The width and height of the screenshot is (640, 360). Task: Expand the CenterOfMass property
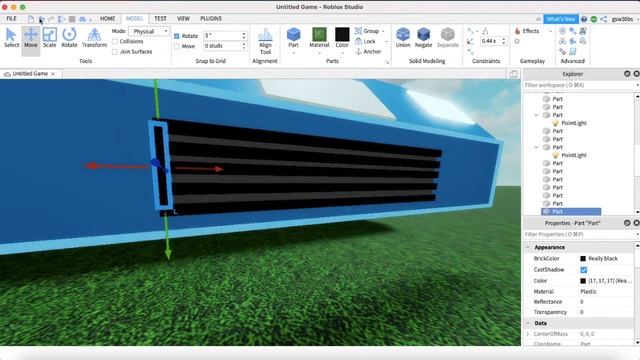point(528,334)
